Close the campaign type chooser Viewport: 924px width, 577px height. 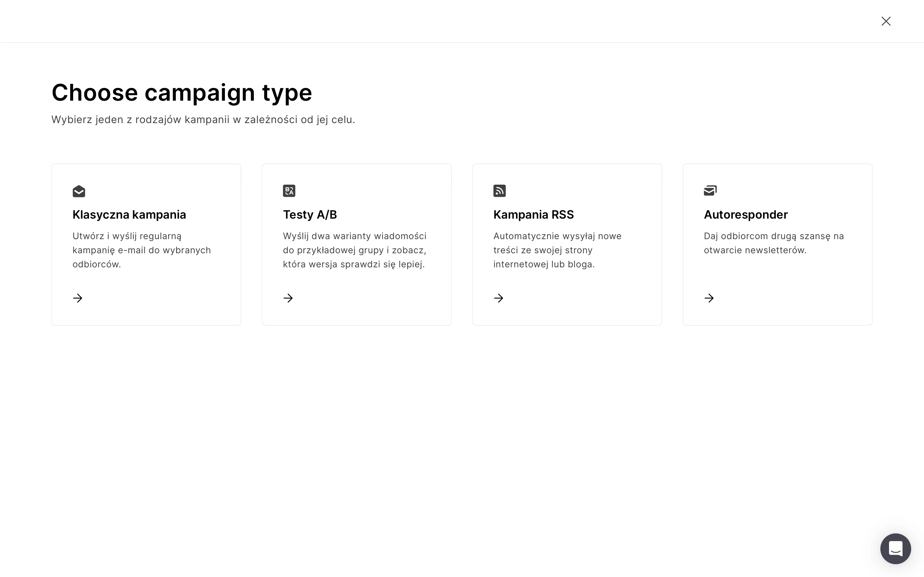pos(886,21)
